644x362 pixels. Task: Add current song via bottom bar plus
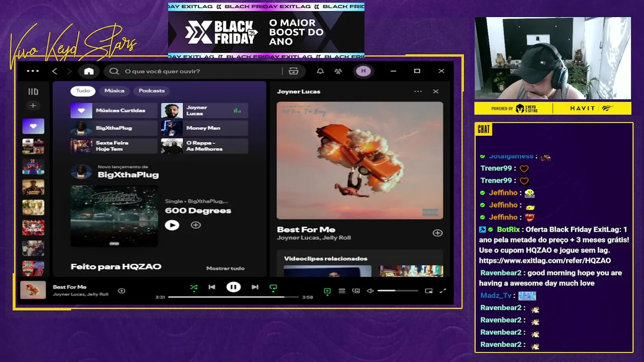click(x=121, y=291)
